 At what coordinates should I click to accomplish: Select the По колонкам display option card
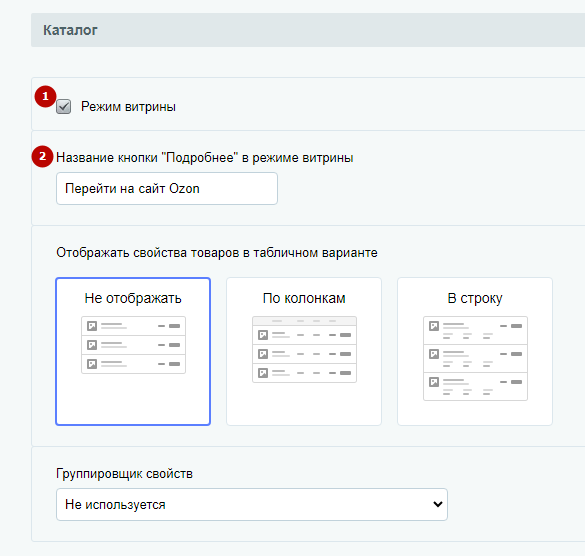304,351
